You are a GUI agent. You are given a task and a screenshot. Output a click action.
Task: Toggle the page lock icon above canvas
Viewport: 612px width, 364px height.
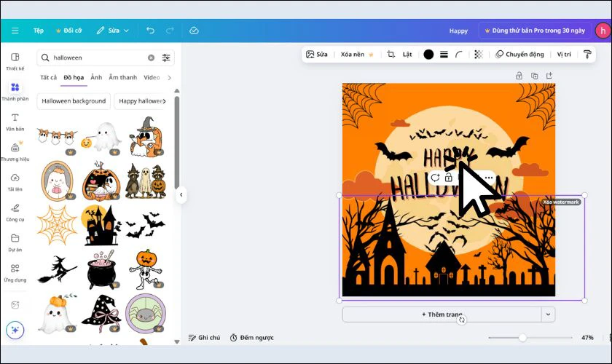click(519, 76)
